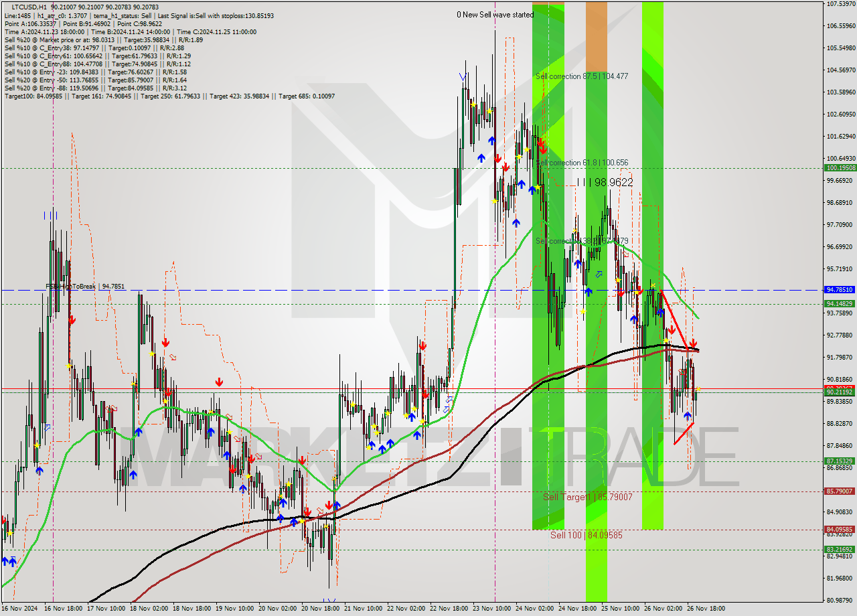The image size is (857, 616).
Task: Select 'Sell correction 87.5 | 104.477' label
Action: pos(582,76)
